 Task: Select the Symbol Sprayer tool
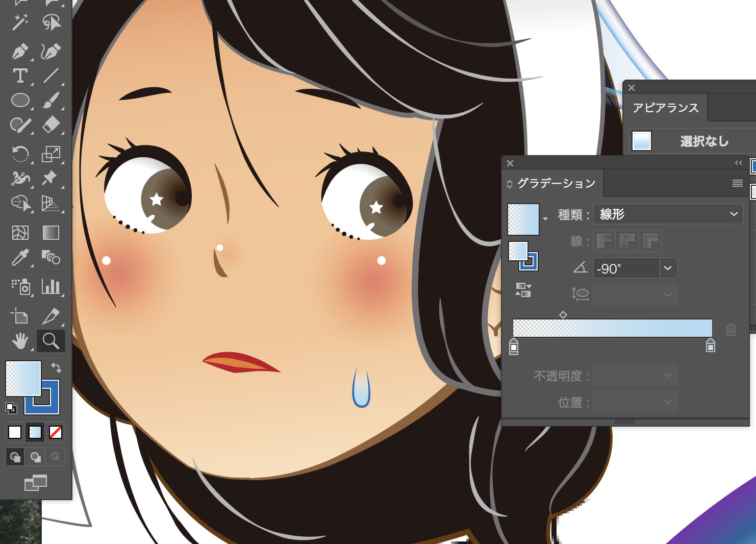[20, 287]
